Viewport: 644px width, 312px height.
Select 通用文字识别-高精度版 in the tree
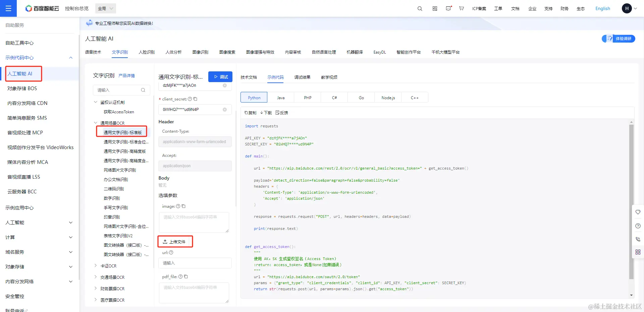click(125, 151)
